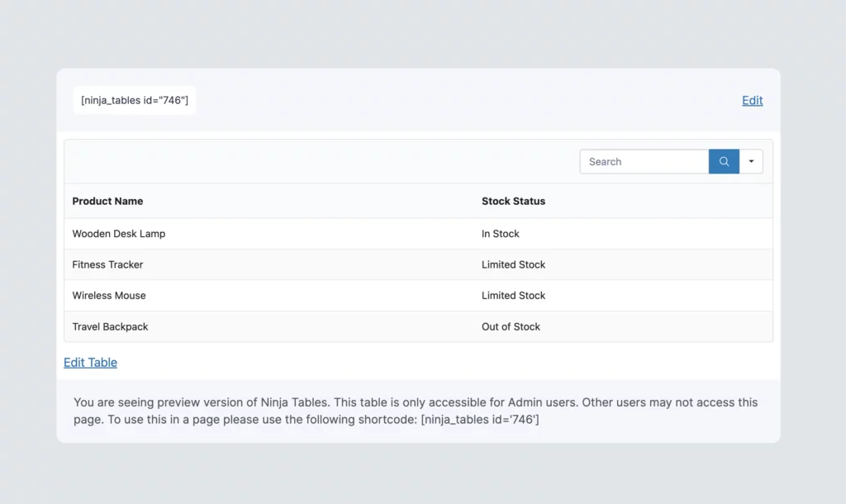Open the dropdown caret beside search button

point(751,162)
